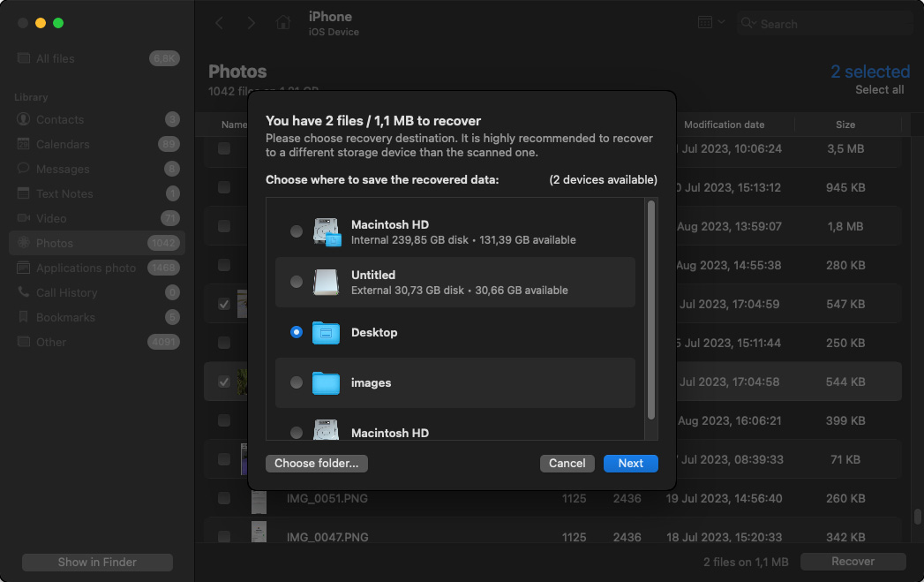This screenshot has width=924, height=582.
Task: Select the Untitled drive radio button
Action: (297, 282)
